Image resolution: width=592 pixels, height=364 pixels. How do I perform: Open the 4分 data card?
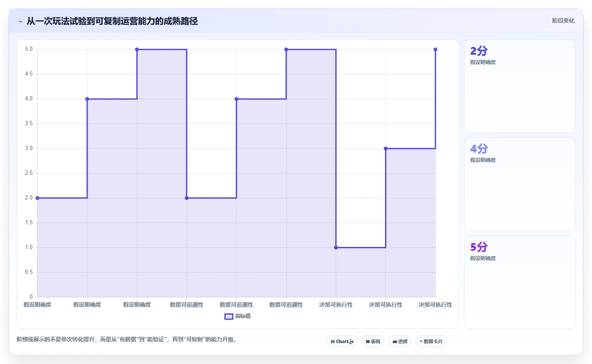[519, 184]
